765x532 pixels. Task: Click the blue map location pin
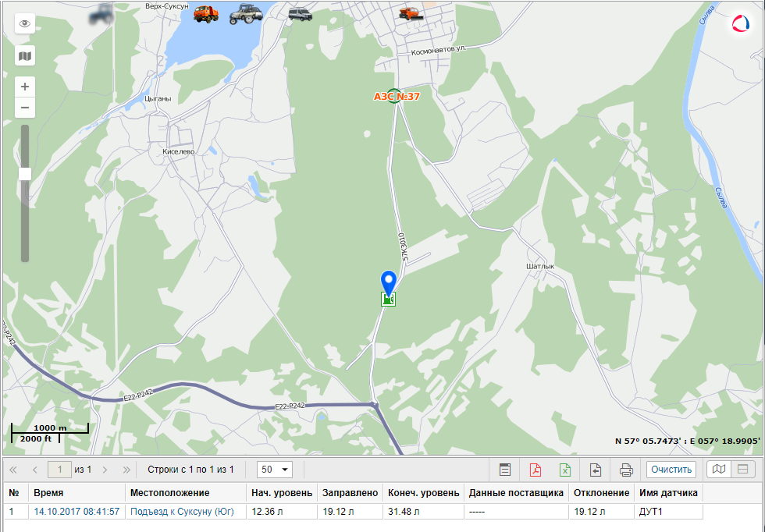point(389,283)
